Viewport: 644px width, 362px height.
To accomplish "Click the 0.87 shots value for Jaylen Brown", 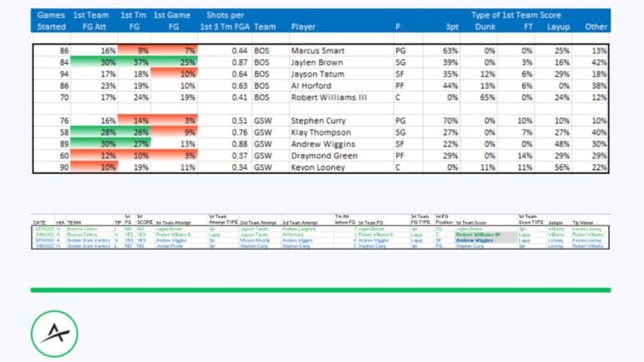I will coord(240,62).
